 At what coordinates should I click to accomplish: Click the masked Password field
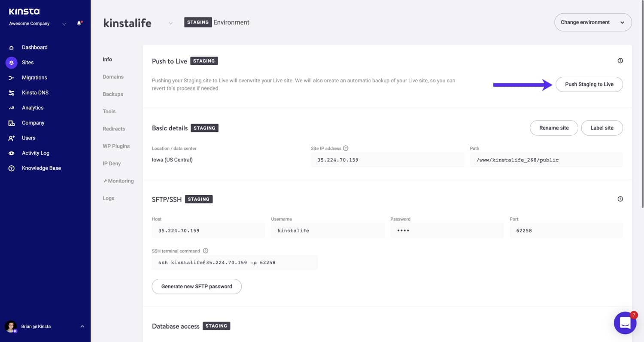pos(447,231)
